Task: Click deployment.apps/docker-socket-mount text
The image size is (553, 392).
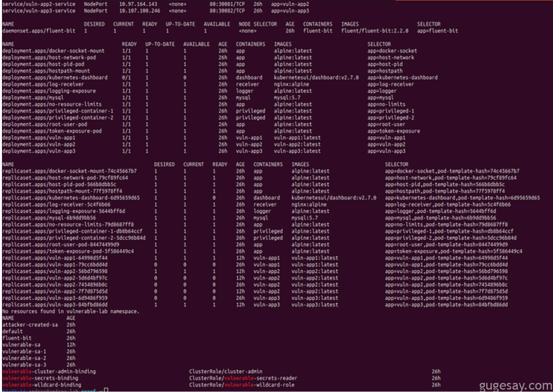Action: (53, 51)
